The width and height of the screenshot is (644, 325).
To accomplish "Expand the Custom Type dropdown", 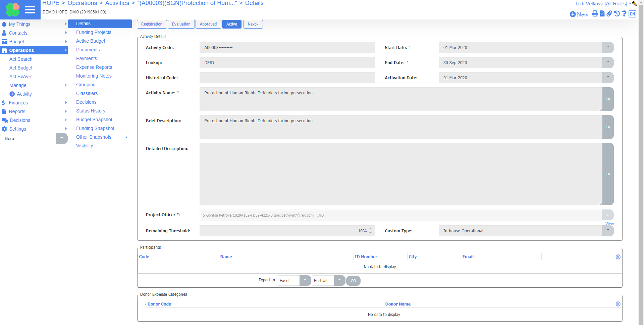I will [x=607, y=231].
